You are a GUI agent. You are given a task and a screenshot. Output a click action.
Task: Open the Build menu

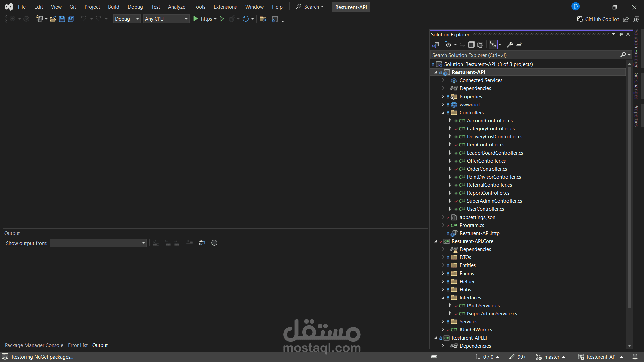point(113,7)
